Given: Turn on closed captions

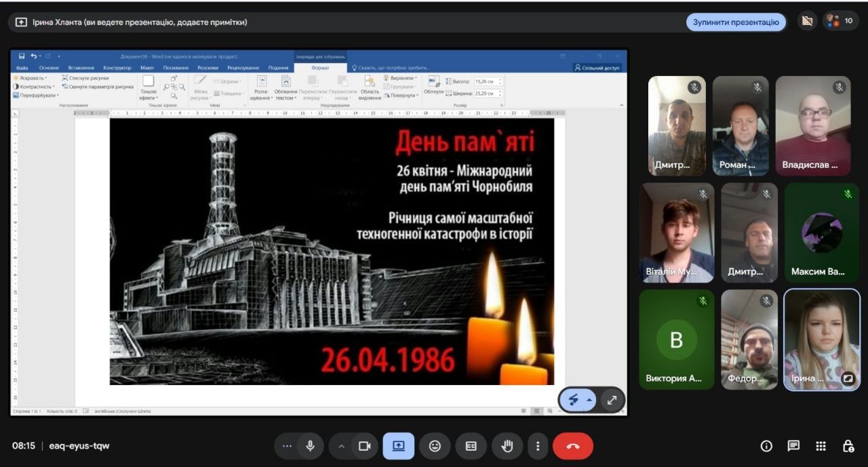Looking at the screenshot, I should pyautogui.click(x=471, y=446).
